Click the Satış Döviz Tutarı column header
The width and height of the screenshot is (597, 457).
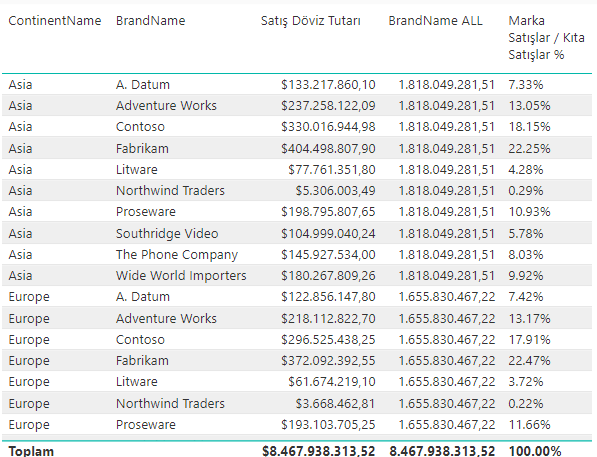[310, 21]
